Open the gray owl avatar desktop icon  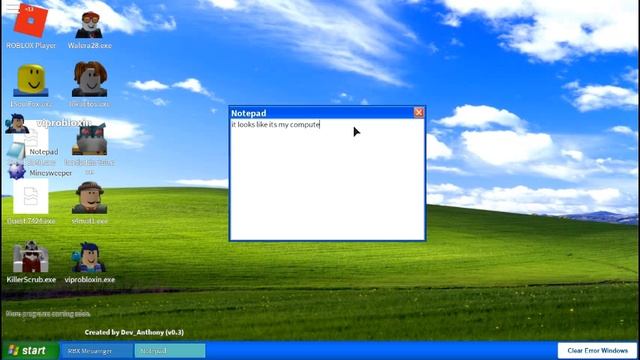[89, 140]
